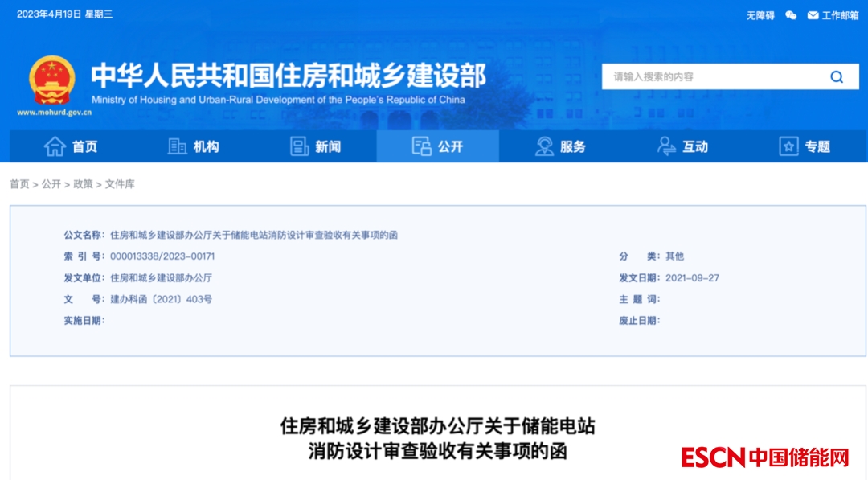Go to 政策 in the breadcrumb

click(x=83, y=184)
